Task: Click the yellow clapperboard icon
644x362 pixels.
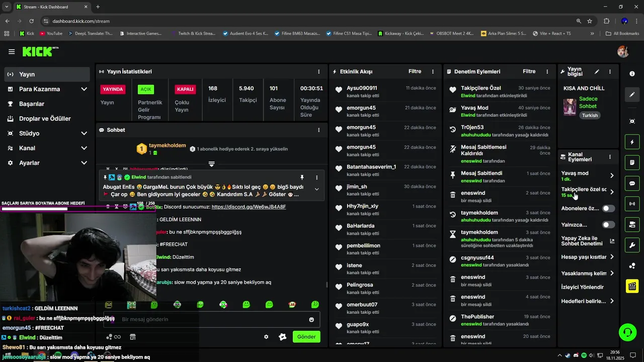Action: click(x=632, y=286)
